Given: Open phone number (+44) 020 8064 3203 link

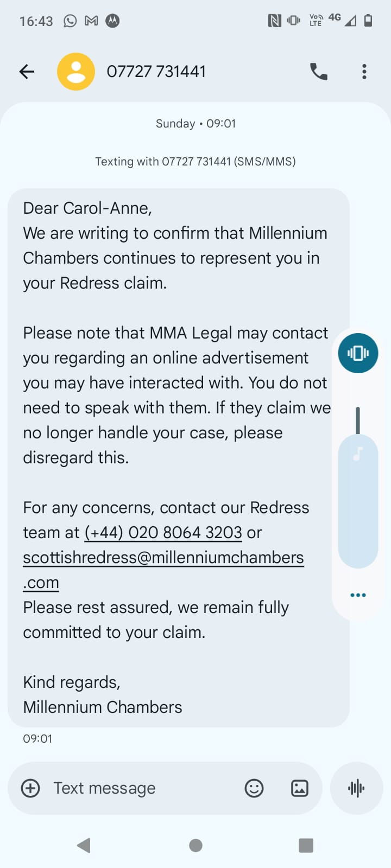Looking at the screenshot, I should pyautogui.click(x=163, y=533).
